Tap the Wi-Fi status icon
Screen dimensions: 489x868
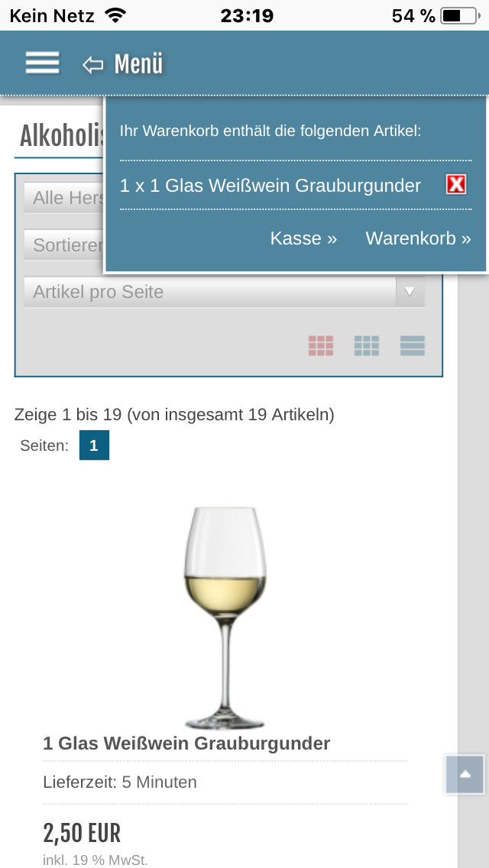[115, 15]
